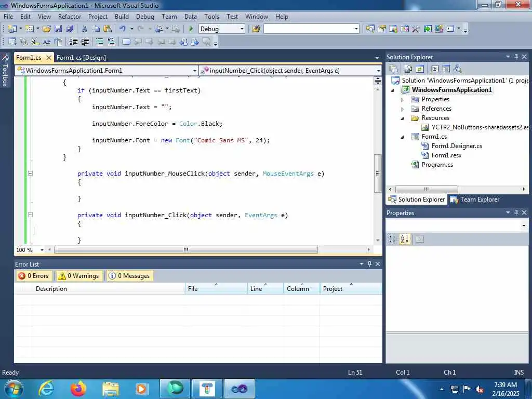Image resolution: width=532 pixels, height=399 pixels.
Task: Open the Refactor menu
Action: coord(70,16)
